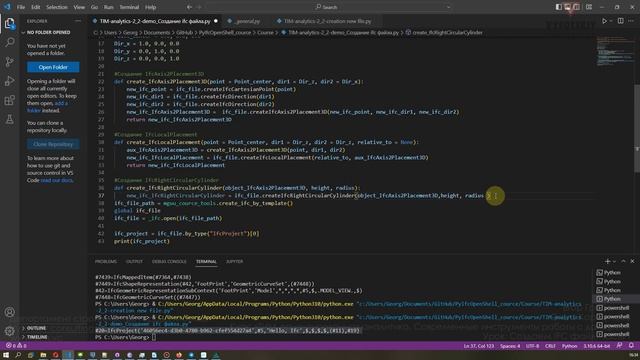640x360 pixels.
Task: Open the Terminal menu
Action: [129, 7]
